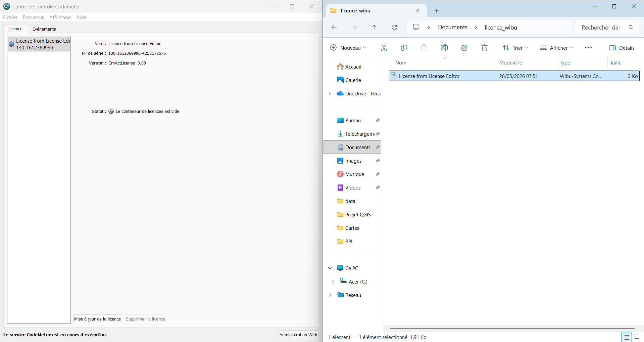Switch to details list view layout
Screen dimensions: 644x342
627,337
